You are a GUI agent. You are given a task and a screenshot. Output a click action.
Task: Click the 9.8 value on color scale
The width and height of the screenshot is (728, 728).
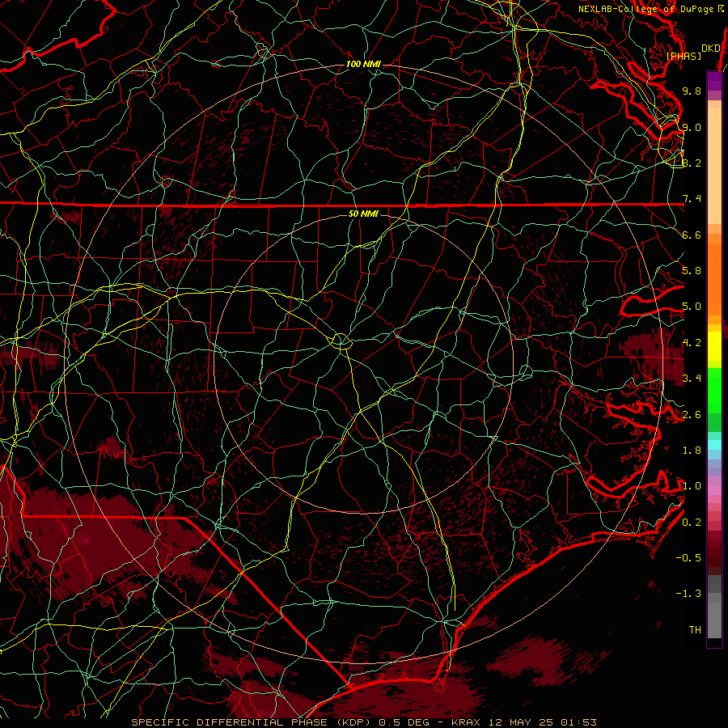click(692, 91)
